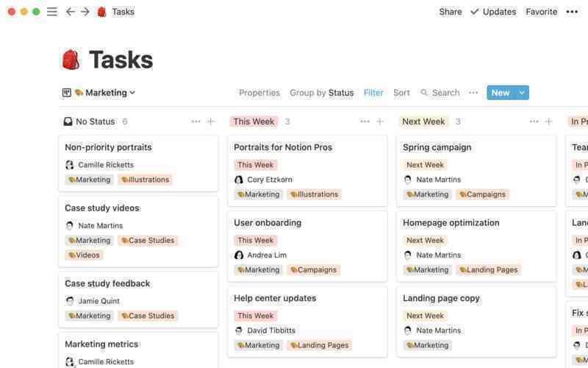Click the This Week status label
Image resolution: width=588 pixels, height=368 pixels.
pos(254,121)
